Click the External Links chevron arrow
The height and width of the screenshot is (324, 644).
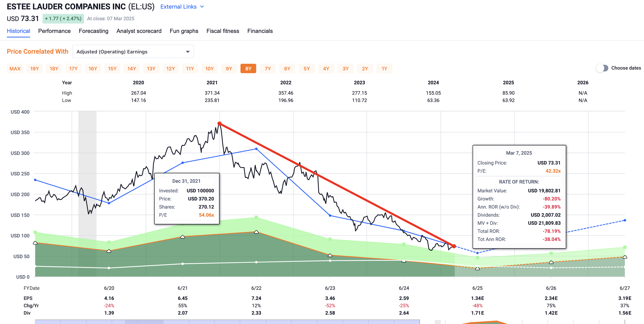tap(202, 7)
